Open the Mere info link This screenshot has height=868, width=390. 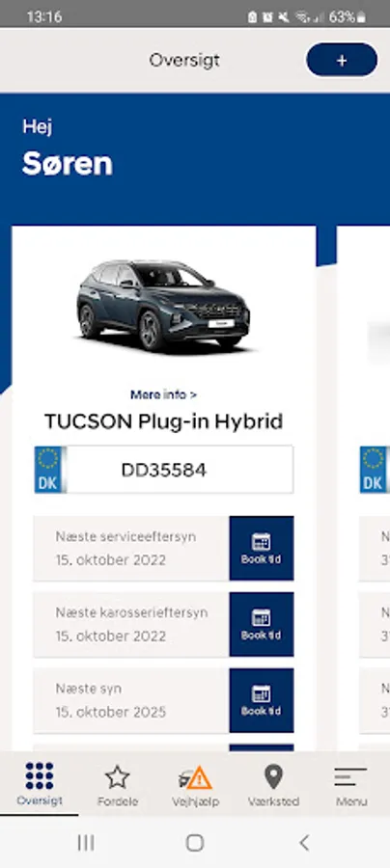[163, 394]
